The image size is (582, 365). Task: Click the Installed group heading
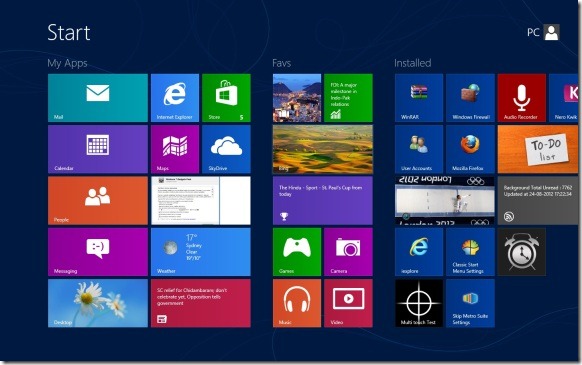tap(413, 63)
